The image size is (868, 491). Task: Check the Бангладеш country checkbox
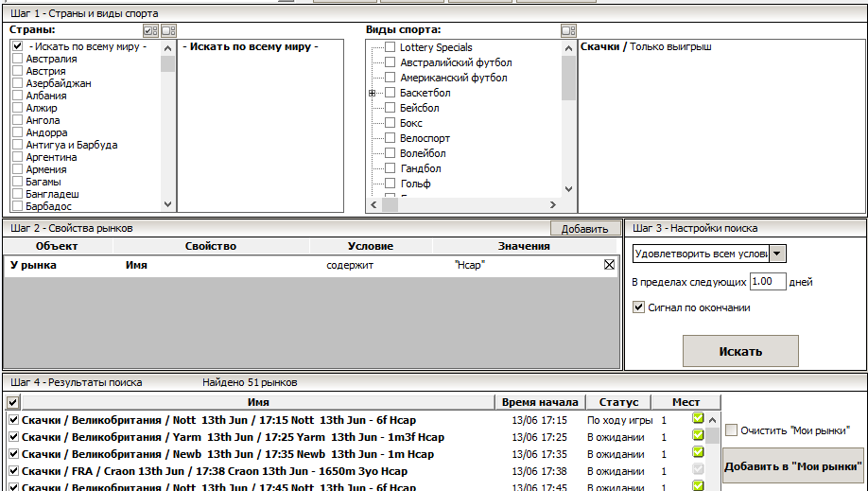(x=17, y=194)
